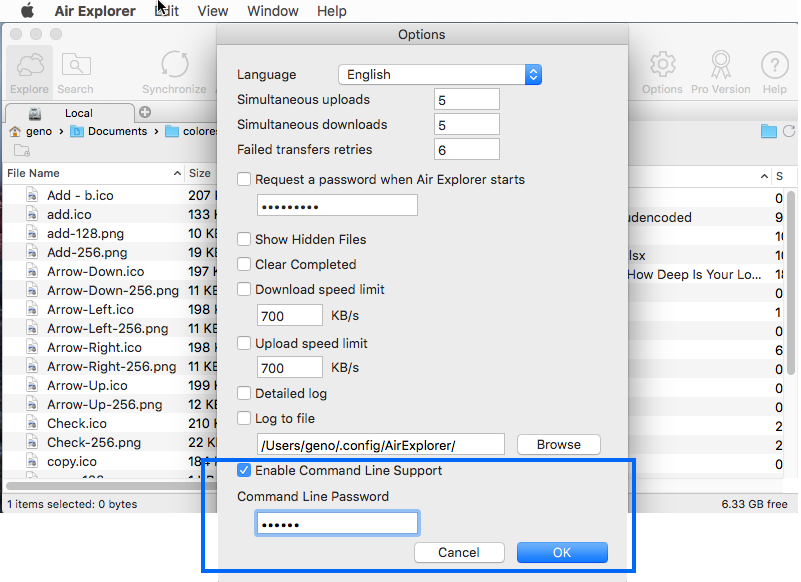Click Cancel in Options dialog
801x582 pixels.
coord(459,552)
